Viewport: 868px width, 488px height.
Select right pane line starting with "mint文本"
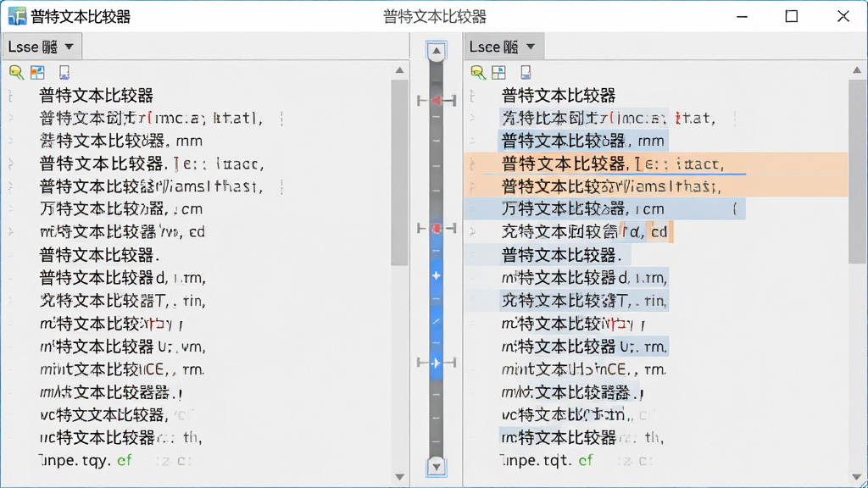(x=584, y=369)
